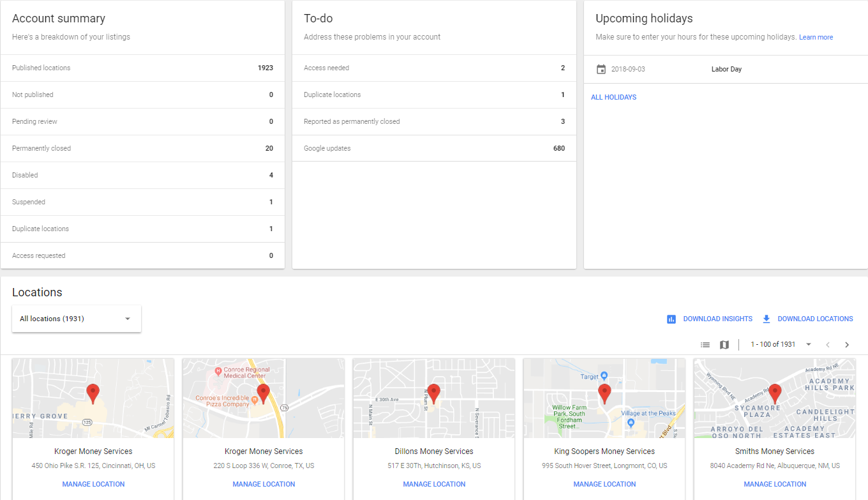Click address 995 South Hover Street, Longmont

point(604,466)
